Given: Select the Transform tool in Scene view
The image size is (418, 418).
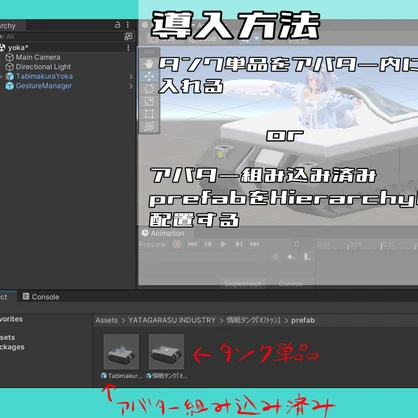Looking at the screenshot, I should click(149, 126).
